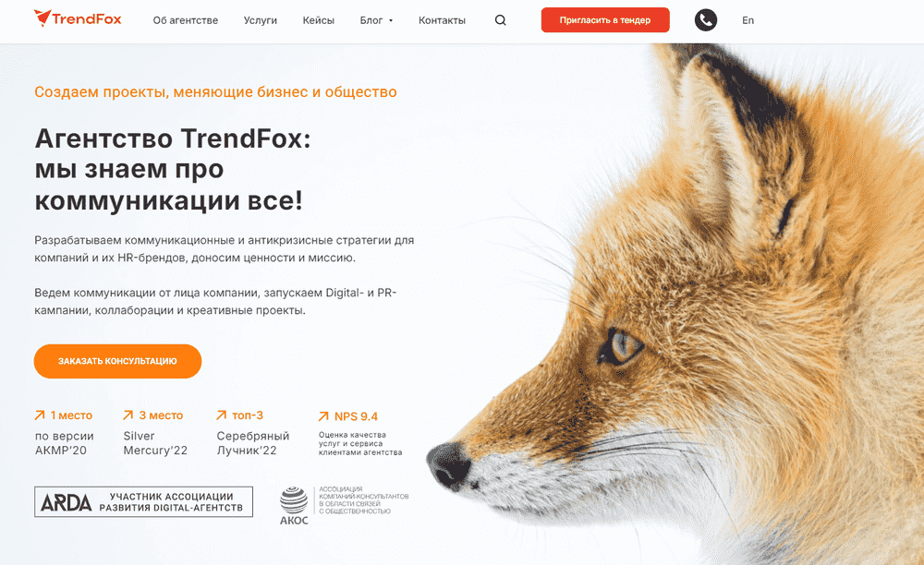Image resolution: width=924 pixels, height=565 pixels.
Task: Click the small arrow next to Блог
Action: pos(391,20)
